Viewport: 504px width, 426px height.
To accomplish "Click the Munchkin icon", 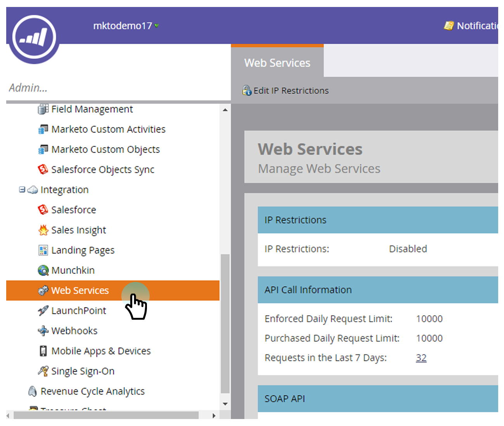I will (x=43, y=270).
